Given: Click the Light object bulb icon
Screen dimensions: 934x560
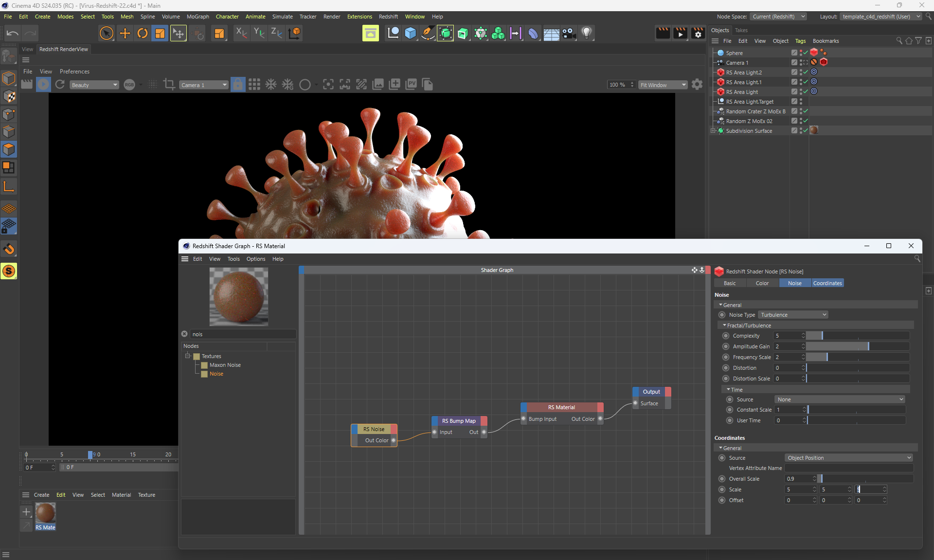Looking at the screenshot, I should point(587,34).
